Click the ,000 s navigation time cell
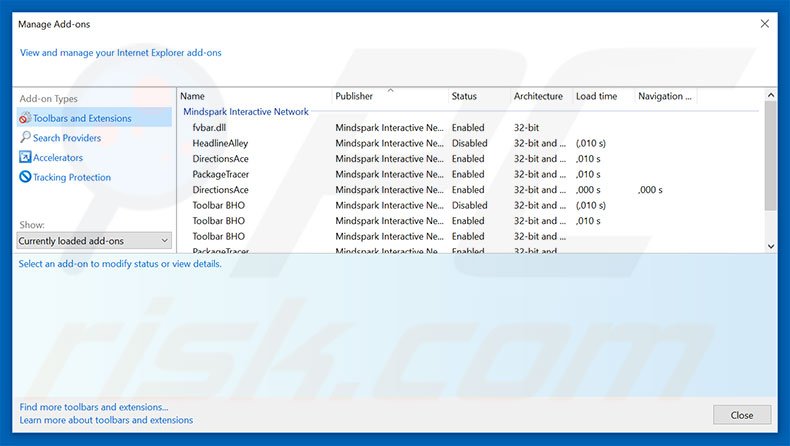This screenshot has height=446, width=790. (650, 190)
